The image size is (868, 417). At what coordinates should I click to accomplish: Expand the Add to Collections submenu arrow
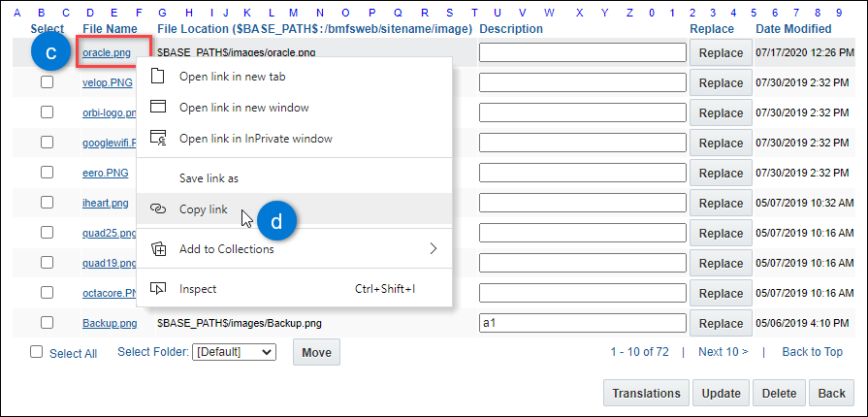(x=434, y=248)
